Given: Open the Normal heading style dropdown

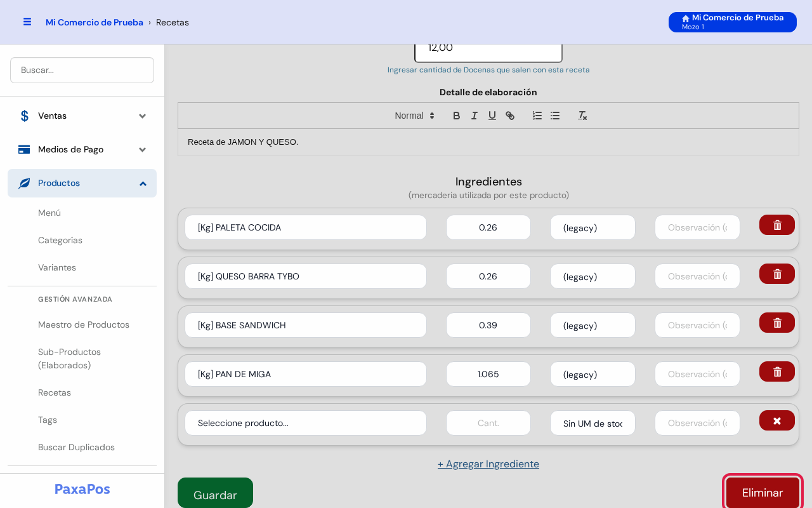Looking at the screenshot, I should click(x=415, y=116).
